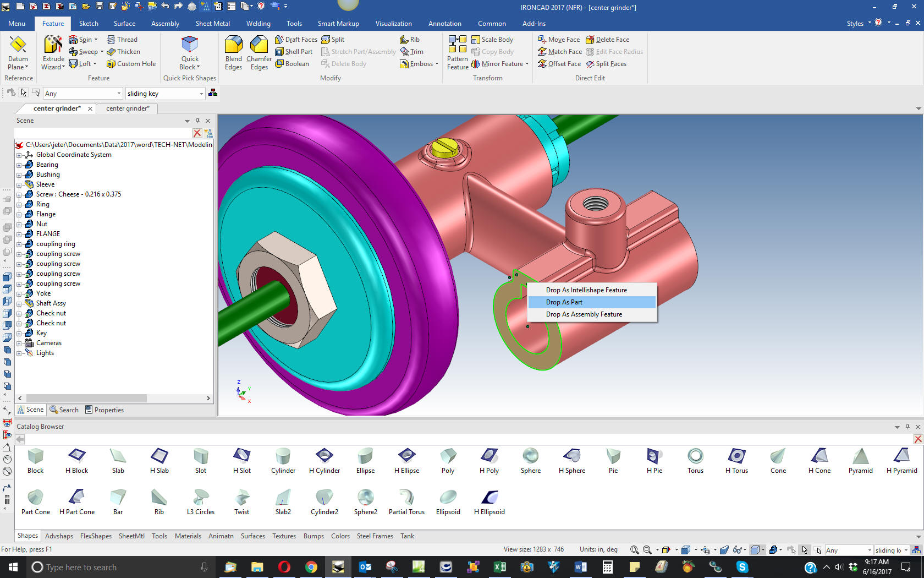Select the Flange item in scene tree

tap(46, 214)
